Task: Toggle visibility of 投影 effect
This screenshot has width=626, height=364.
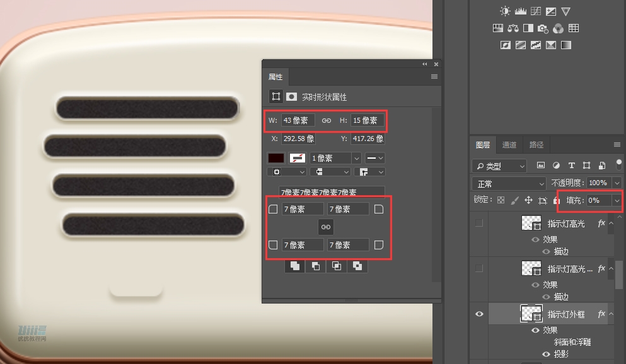Action: (x=547, y=355)
